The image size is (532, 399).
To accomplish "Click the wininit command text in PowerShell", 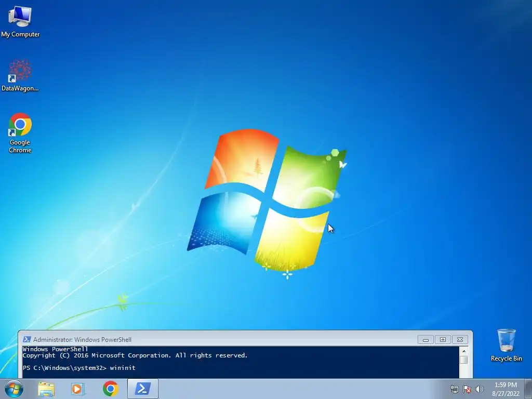I will 123,368.
